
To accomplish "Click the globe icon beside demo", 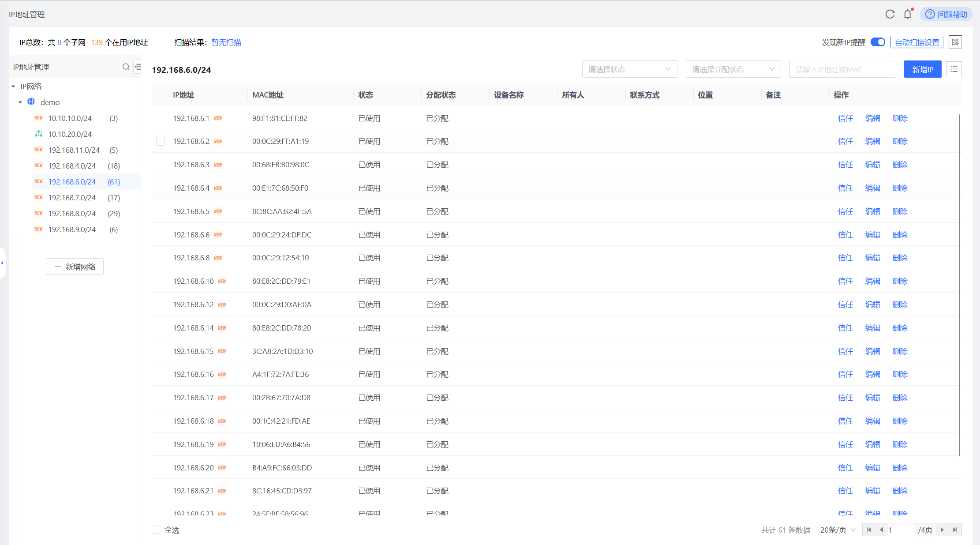I will coord(31,102).
